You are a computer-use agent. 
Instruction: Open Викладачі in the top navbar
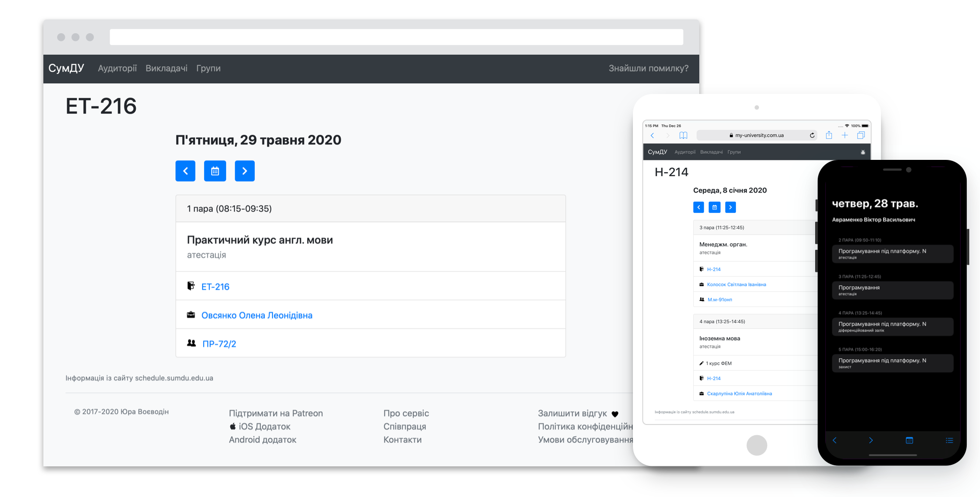[166, 68]
